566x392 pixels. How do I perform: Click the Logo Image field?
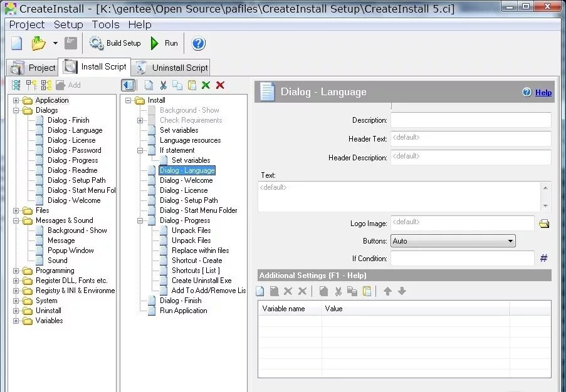coord(463,223)
